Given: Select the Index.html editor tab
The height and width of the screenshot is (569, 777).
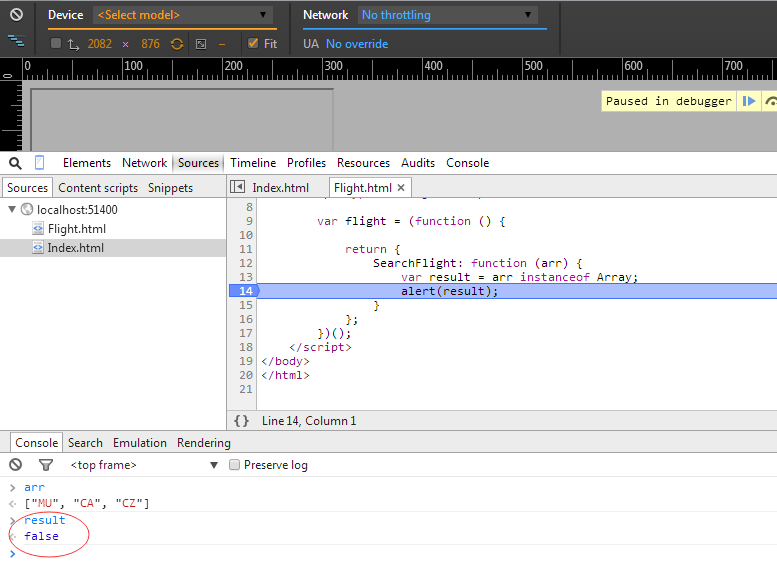Looking at the screenshot, I should [280, 188].
